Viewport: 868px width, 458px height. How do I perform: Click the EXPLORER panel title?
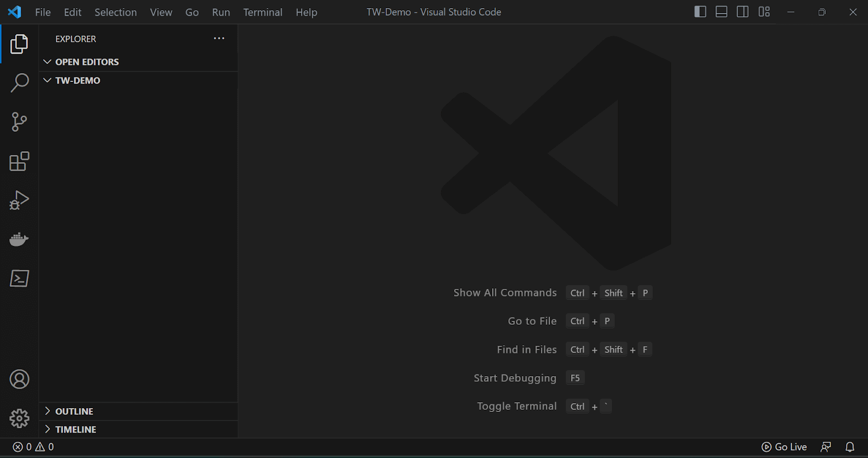75,39
